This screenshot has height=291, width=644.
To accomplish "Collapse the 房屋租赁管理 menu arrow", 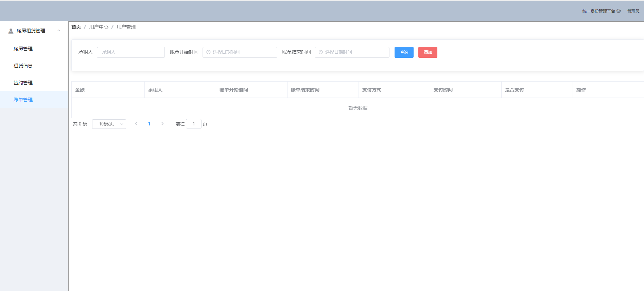I will tap(59, 31).
